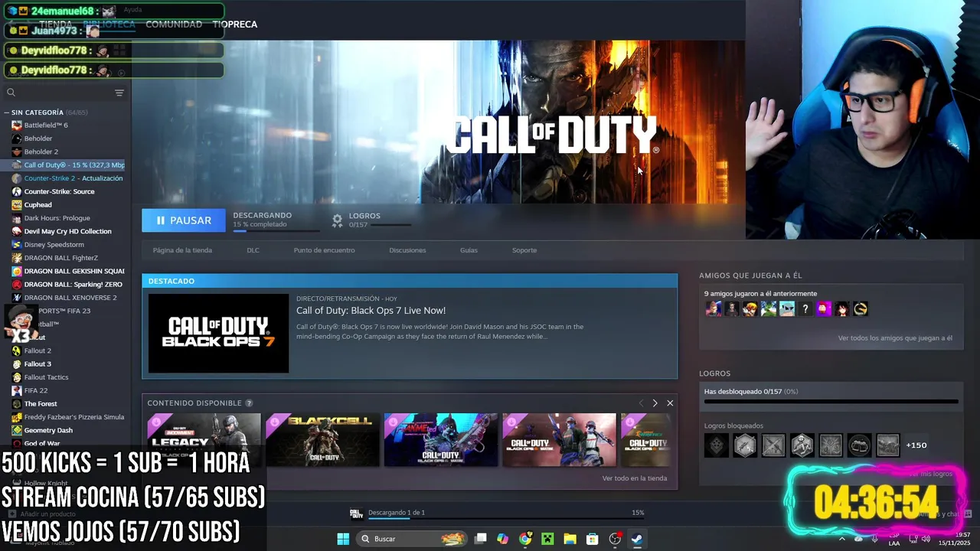Click the Contenido disponible help icon
The image size is (980, 551).
pyautogui.click(x=249, y=403)
